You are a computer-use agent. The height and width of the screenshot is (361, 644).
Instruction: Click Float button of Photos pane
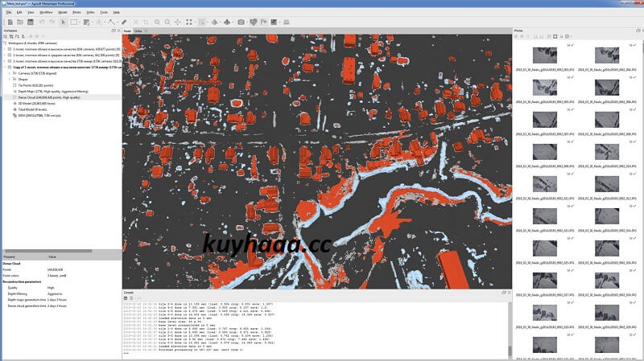point(638,31)
